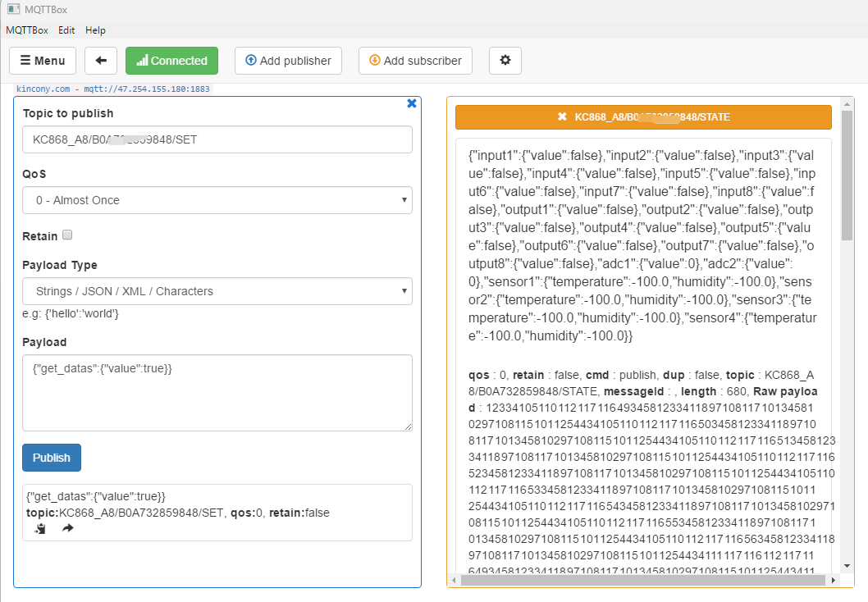The image size is (868, 602).
Task: Open the Help menu
Action: tap(95, 30)
